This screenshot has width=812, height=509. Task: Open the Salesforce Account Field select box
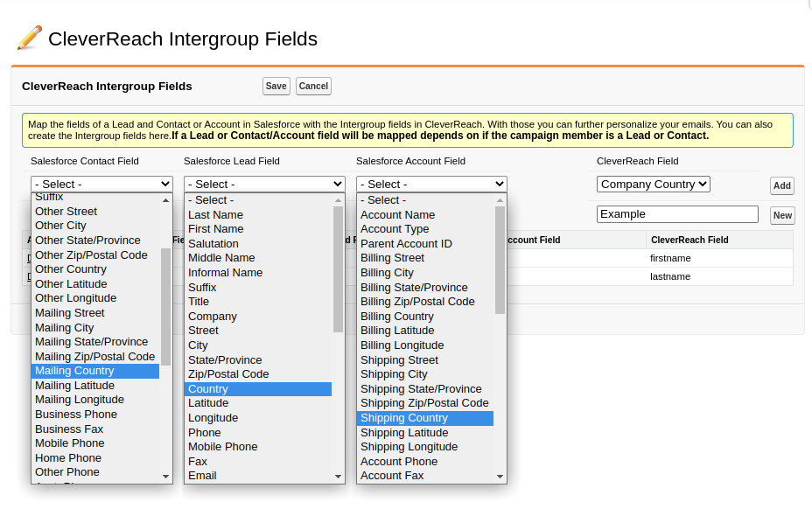point(431,185)
